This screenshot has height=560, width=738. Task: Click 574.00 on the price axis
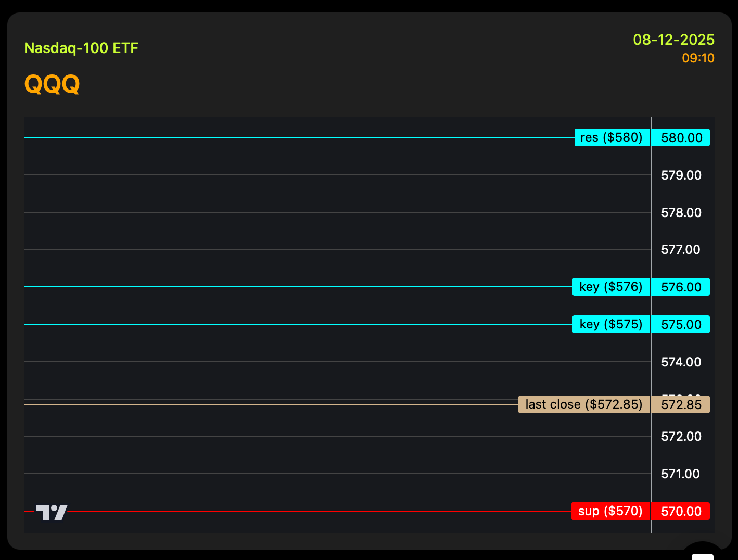click(681, 362)
